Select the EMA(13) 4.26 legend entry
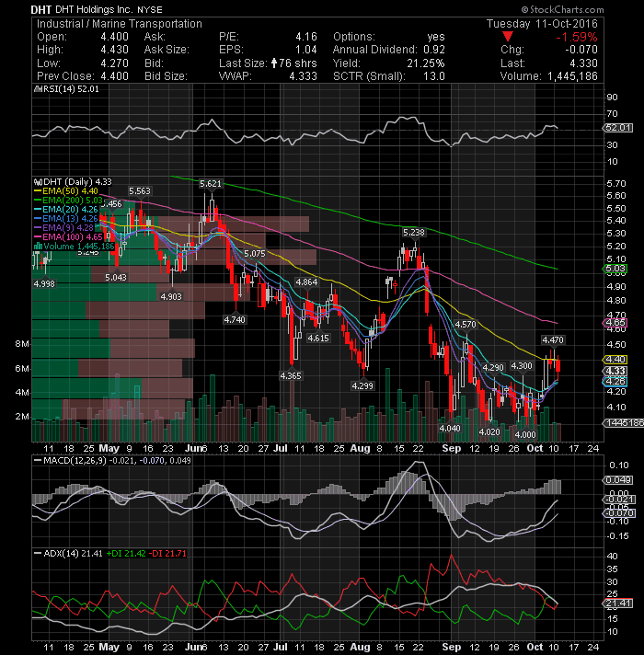Viewport: 644px width, 655px height. [x=66, y=218]
